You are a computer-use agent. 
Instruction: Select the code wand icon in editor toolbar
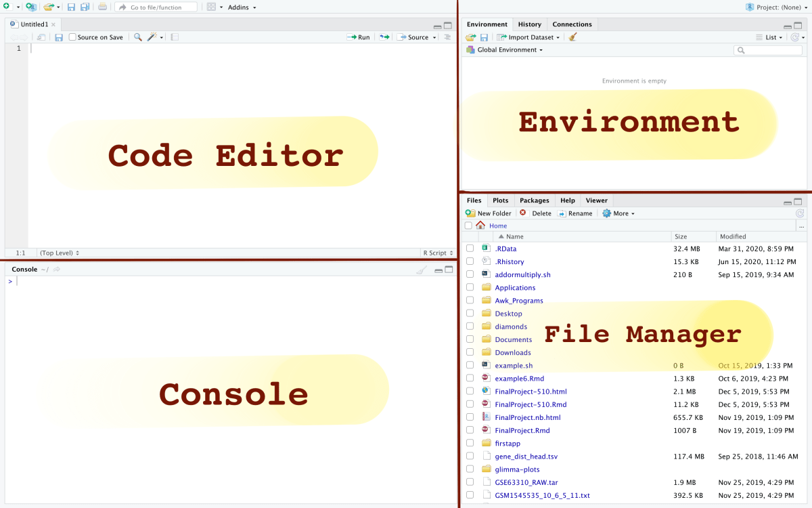pyautogui.click(x=150, y=37)
